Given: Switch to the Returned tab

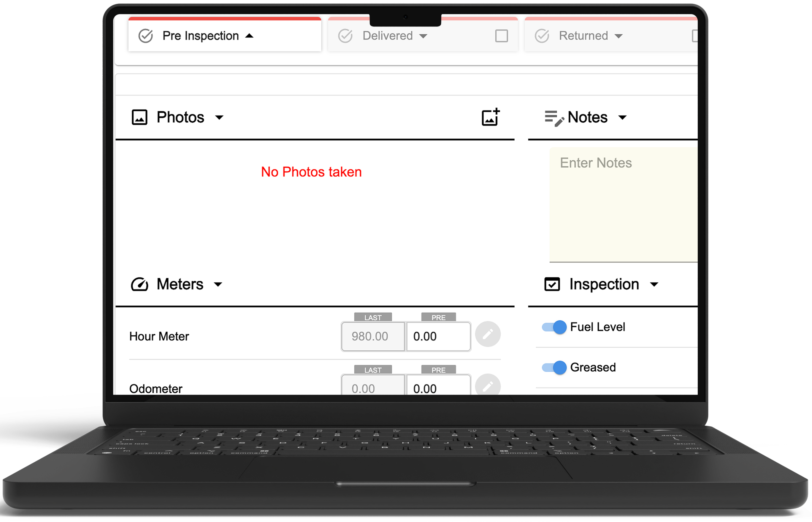Looking at the screenshot, I should click(x=583, y=35).
